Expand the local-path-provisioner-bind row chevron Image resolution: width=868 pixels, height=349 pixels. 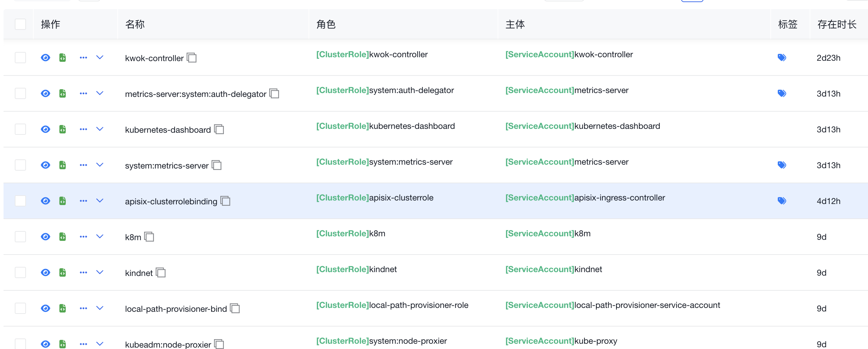pos(100,308)
